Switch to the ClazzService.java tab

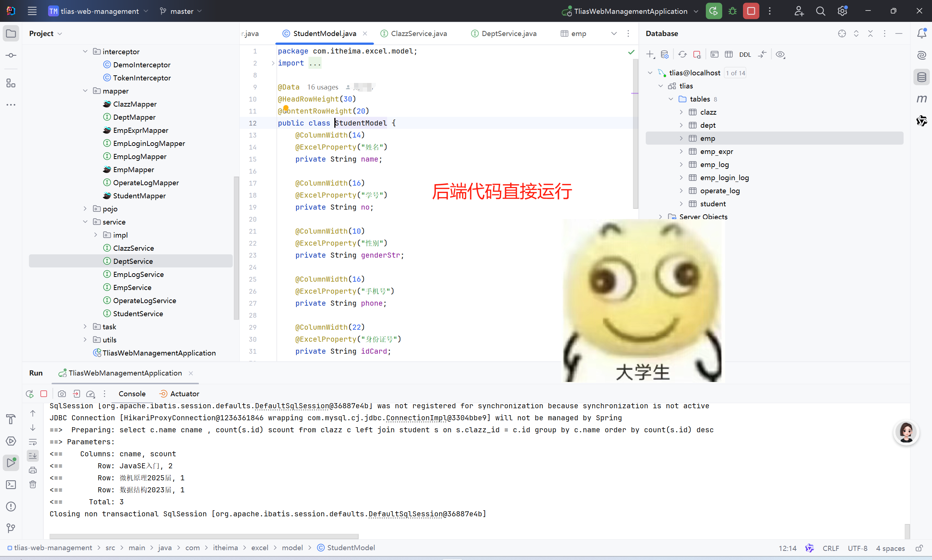click(418, 33)
